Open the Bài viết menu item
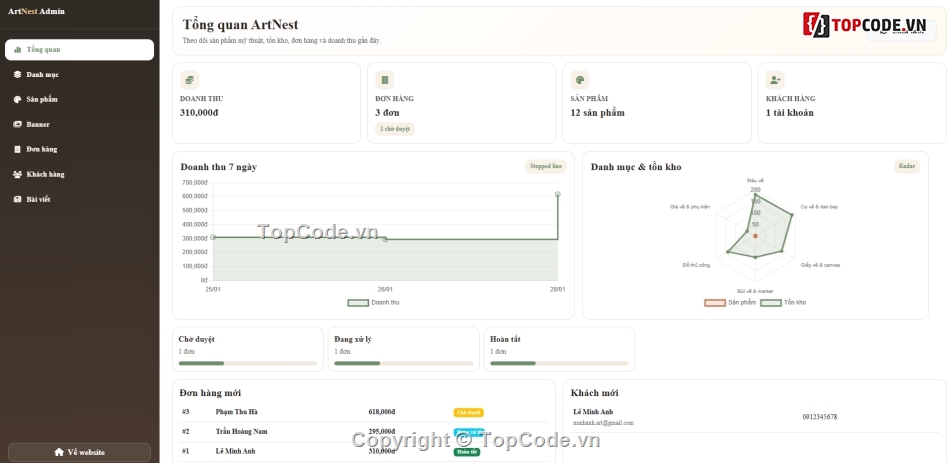This screenshot has height=463, width=950. (79, 199)
